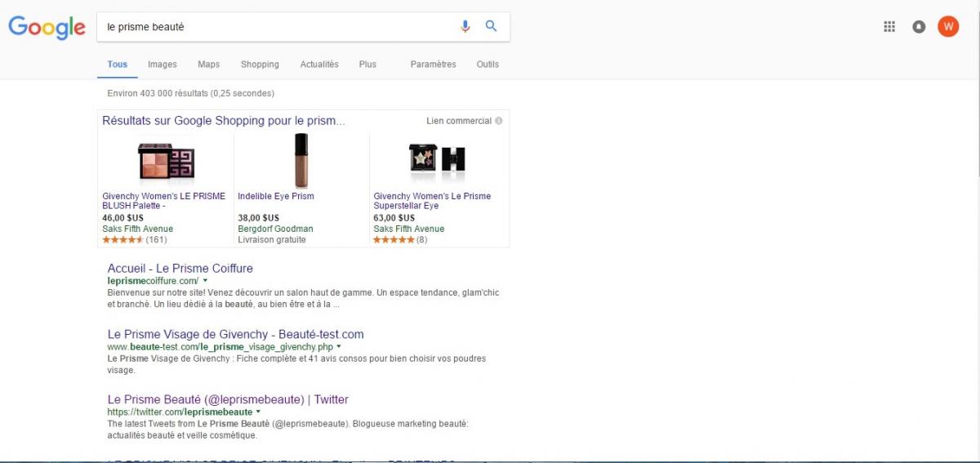Open the Outils options
Viewport: 980px width, 463px height.
[x=488, y=65]
